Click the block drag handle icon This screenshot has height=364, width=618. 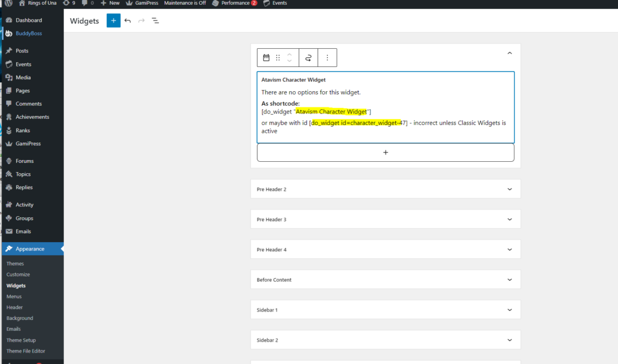278,57
